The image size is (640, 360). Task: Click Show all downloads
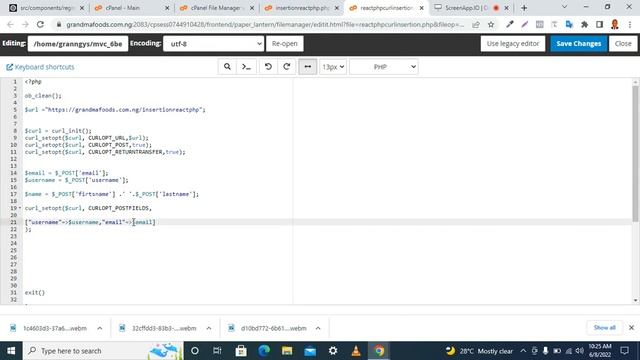coord(604,328)
